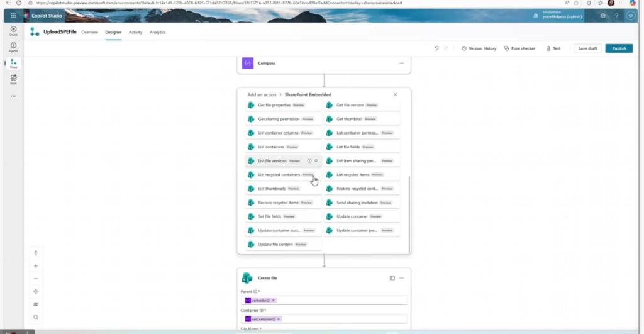Click the Copilot Studio title

47,16
